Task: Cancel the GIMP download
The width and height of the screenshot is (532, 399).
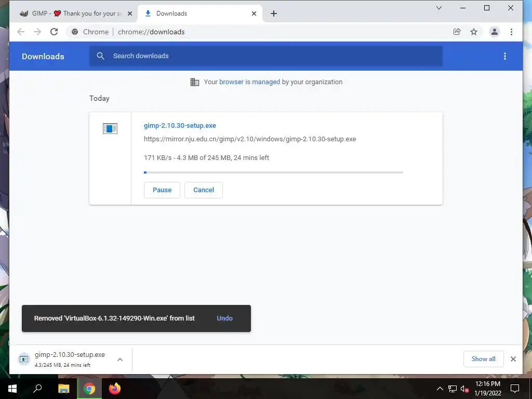Action: click(x=204, y=190)
